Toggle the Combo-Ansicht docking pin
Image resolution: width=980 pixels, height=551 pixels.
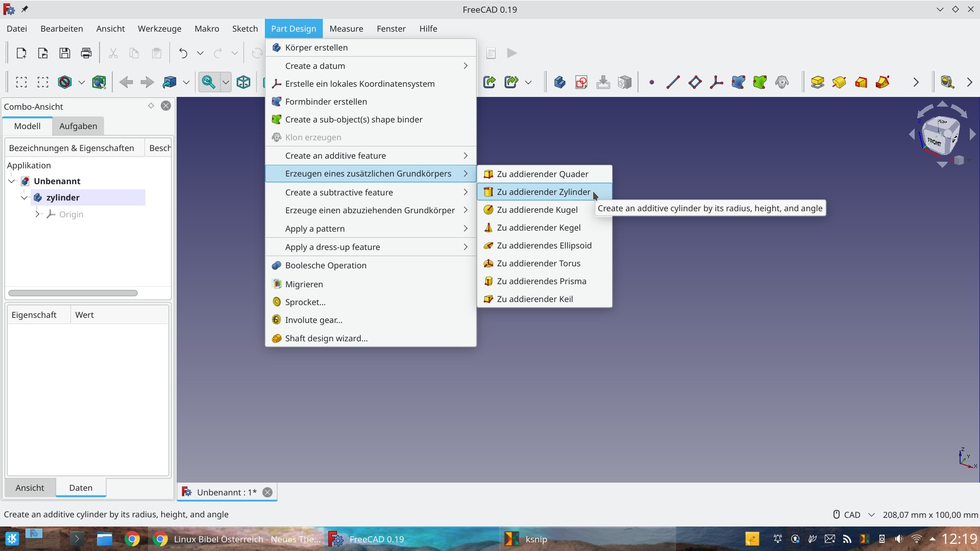151,106
